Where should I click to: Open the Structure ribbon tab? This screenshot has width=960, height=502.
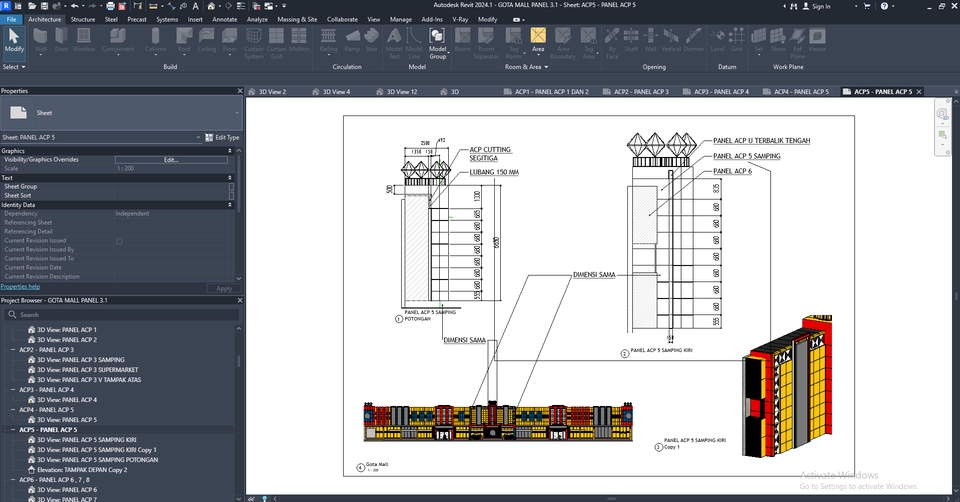pos(83,19)
